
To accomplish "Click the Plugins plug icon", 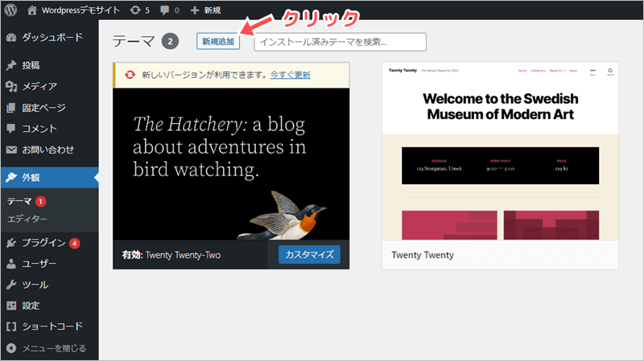I will point(11,242).
